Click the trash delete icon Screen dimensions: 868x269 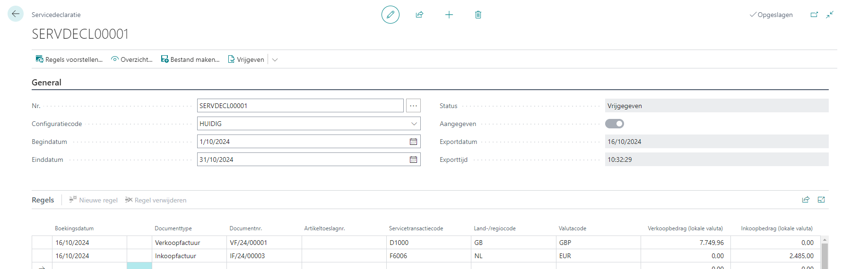[x=478, y=15]
